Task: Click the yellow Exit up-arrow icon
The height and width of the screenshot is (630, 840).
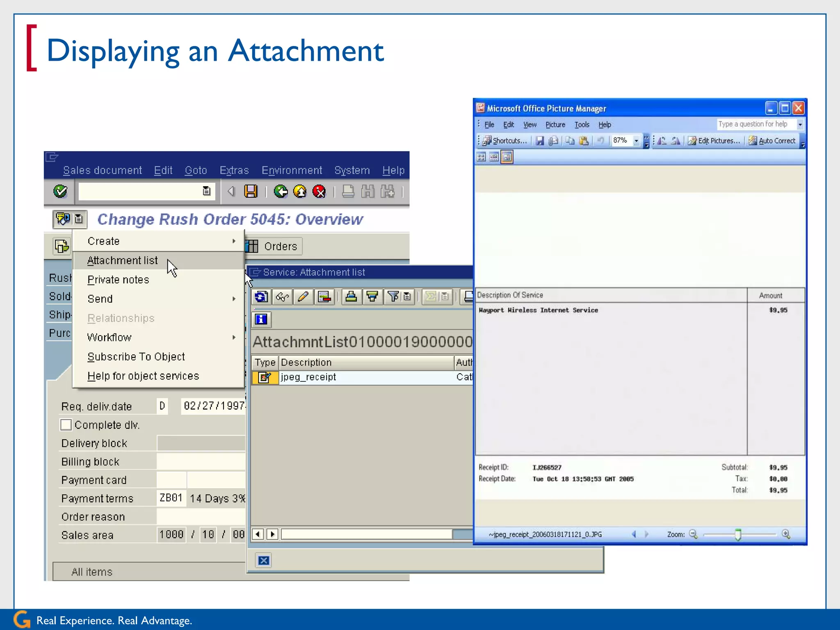Action: [x=300, y=191]
